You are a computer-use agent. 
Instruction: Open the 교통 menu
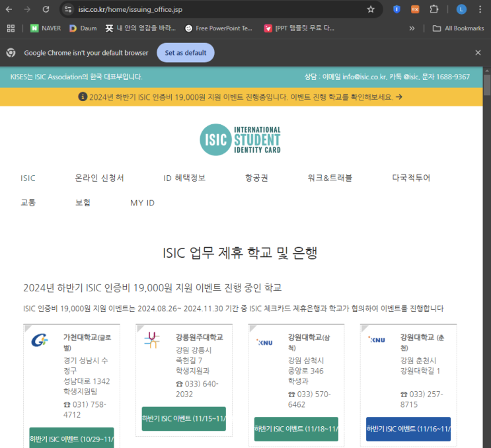tap(28, 203)
